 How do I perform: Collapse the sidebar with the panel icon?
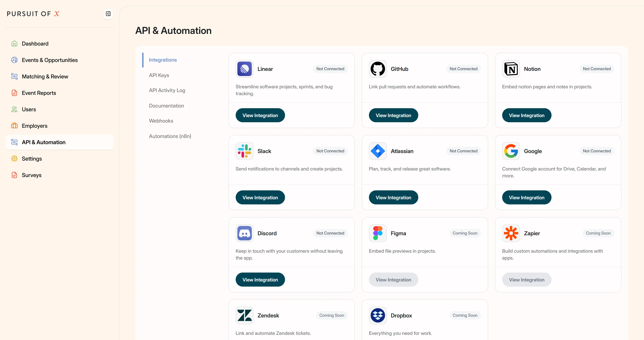[108, 14]
